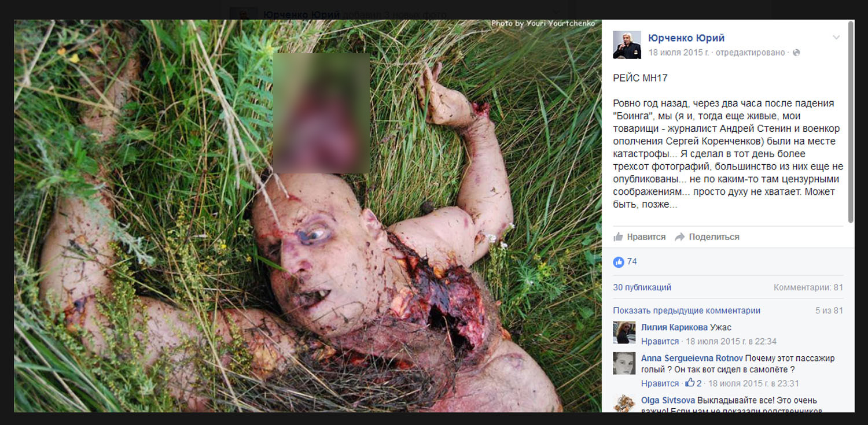Click Olga Sivtsova commenter avatar
The width and height of the screenshot is (868, 425).
[x=624, y=403]
